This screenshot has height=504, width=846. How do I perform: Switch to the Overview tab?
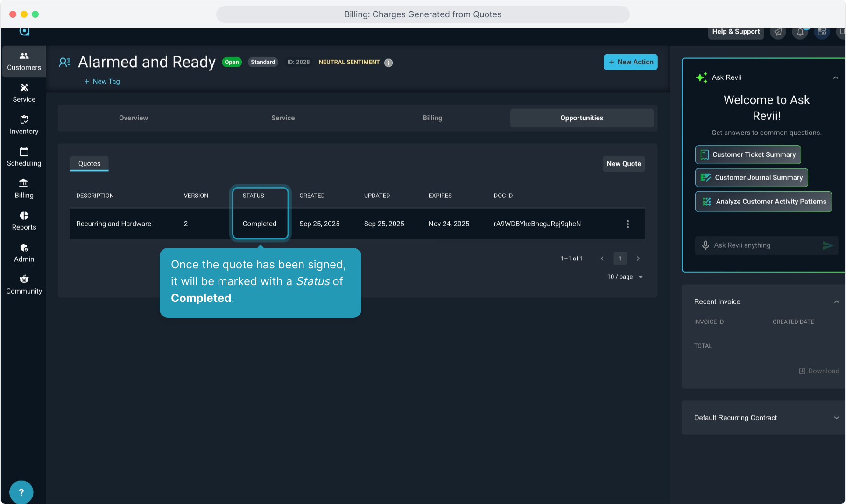(x=133, y=118)
